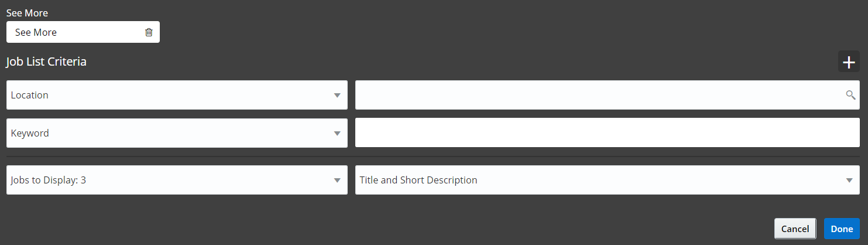Click the arrow beside Title and Short Description
This screenshot has height=245, width=868.
849,180
